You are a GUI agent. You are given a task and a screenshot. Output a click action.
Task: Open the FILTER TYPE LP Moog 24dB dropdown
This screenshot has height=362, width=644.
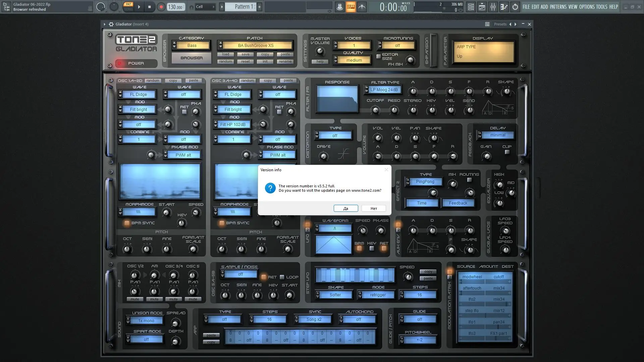click(384, 90)
